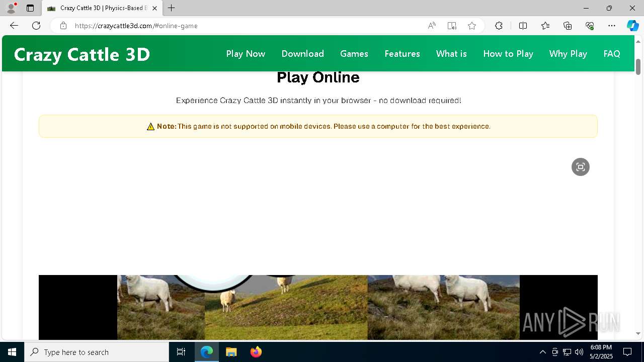
Task: Click the fullscreen game button
Action: click(x=581, y=167)
